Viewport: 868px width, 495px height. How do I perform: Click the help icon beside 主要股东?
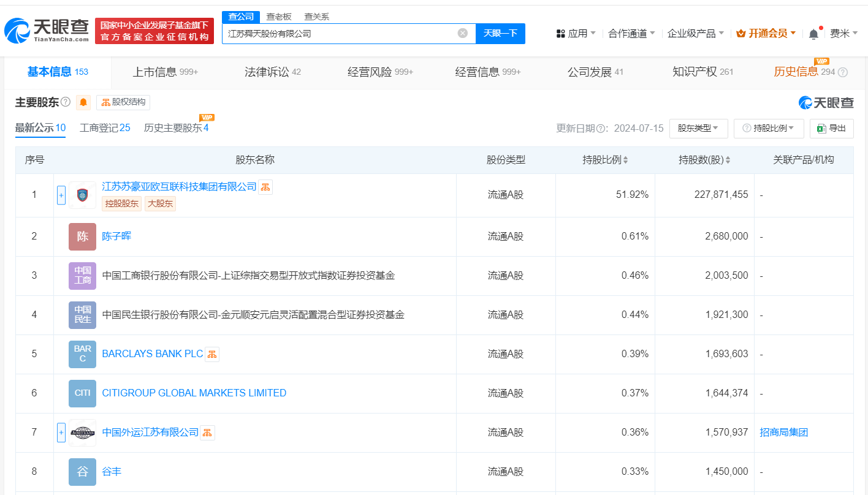(x=66, y=102)
